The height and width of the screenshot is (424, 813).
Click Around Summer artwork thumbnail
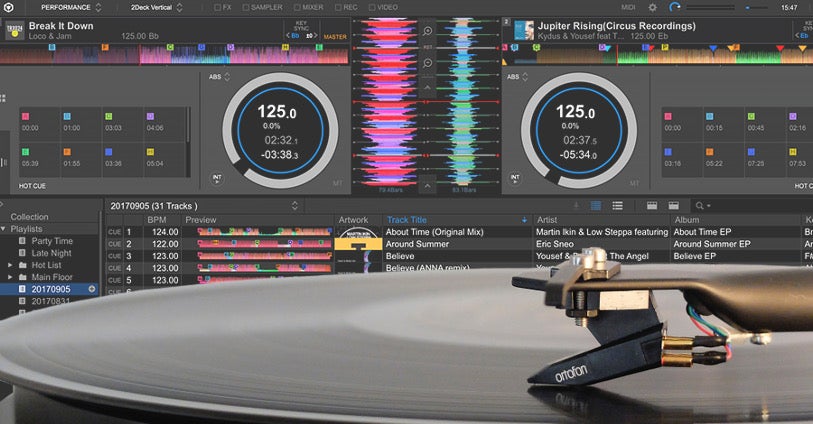358,244
